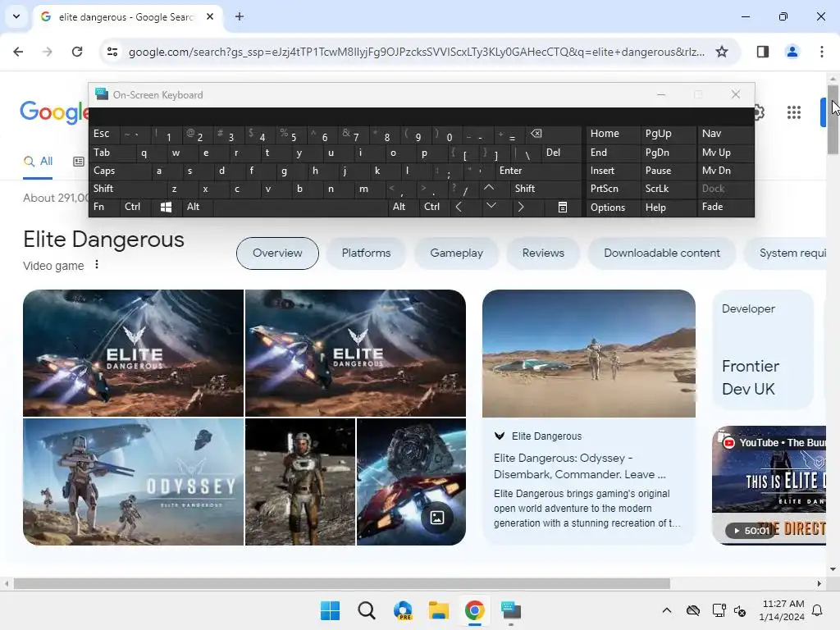The height and width of the screenshot is (630, 840).
Task: Select the Platforms chip
Action: click(x=366, y=253)
